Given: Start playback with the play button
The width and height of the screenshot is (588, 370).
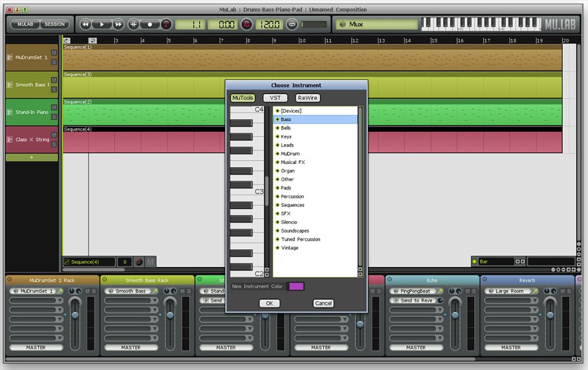Looking at the screenshot, I should click(102, 24).
